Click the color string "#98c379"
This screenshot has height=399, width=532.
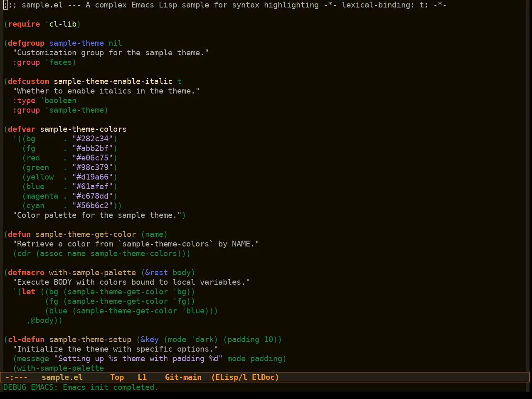(x=93, y=167)
